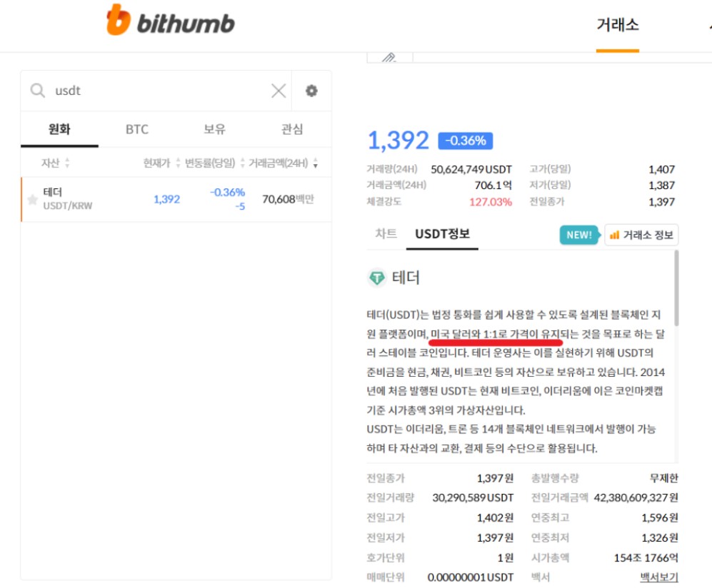Image resolution: width=712 pixels, height=588 pixels.
Task: Click the 1,326원 연중최저 value
Action: (x=660, y=537)
